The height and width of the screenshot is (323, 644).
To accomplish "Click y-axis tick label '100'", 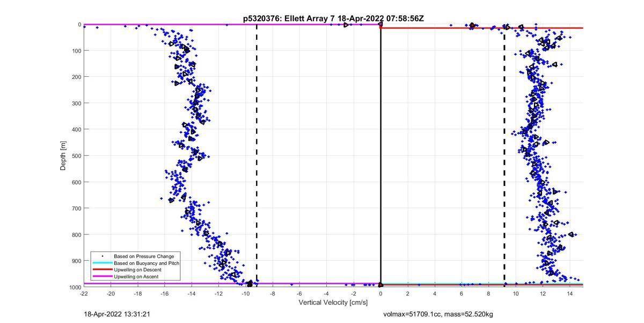I will point(76,51).
